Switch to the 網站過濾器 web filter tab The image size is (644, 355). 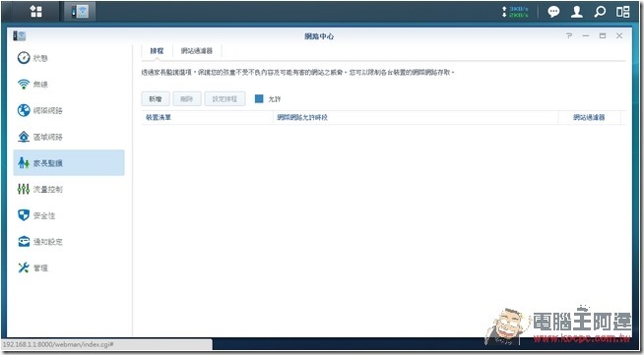(197, 51)
